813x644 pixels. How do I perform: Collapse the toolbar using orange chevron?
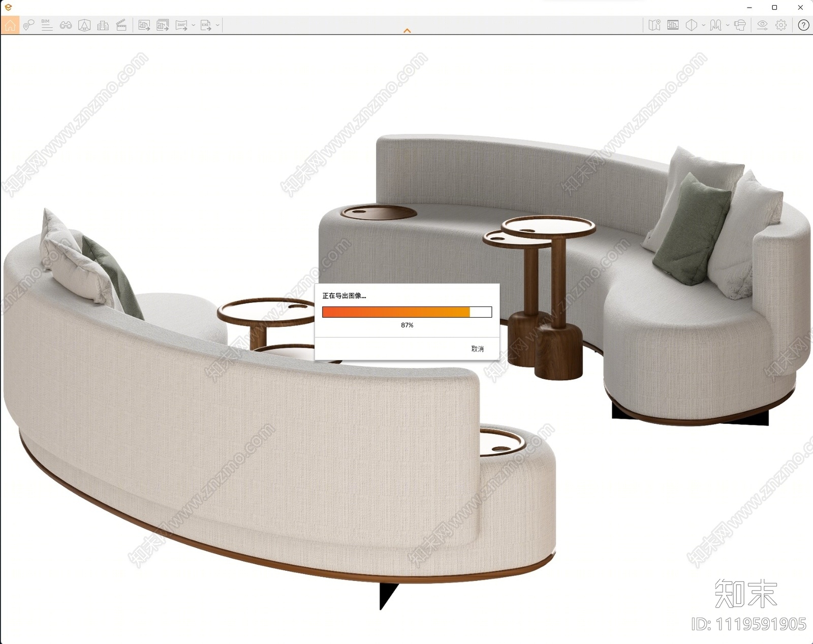[407, 31]
